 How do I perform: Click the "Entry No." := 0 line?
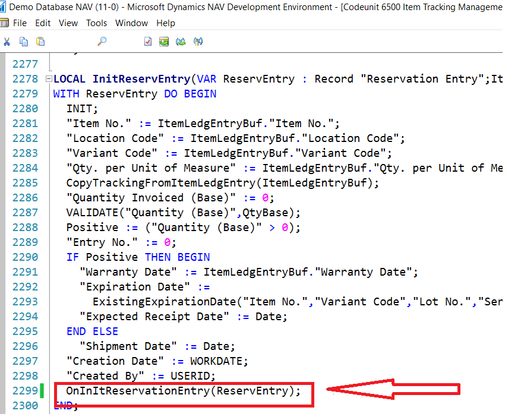click(x=121, y=242)
